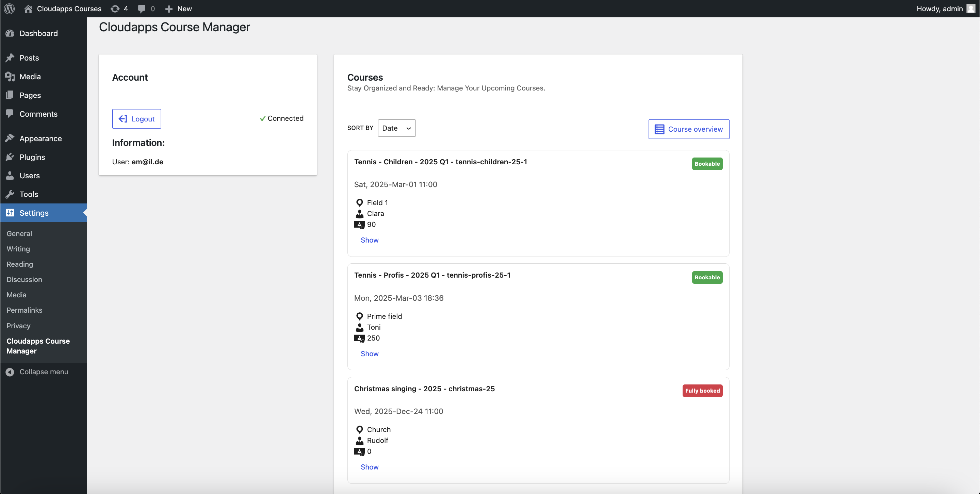This screenshot has width=980, height=494.
Task: Show details for Tennis Children course
Action: click(370, 240)
